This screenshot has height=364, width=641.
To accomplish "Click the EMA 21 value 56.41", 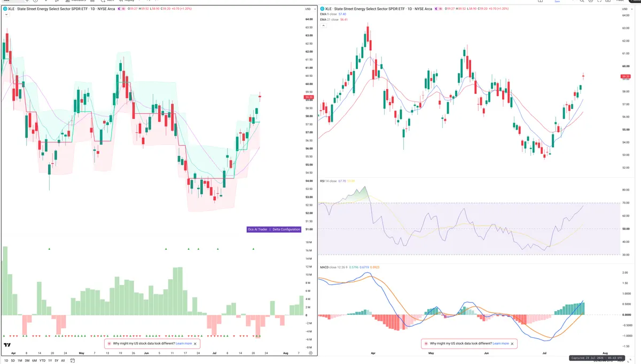I will click(x=343, y=20).
